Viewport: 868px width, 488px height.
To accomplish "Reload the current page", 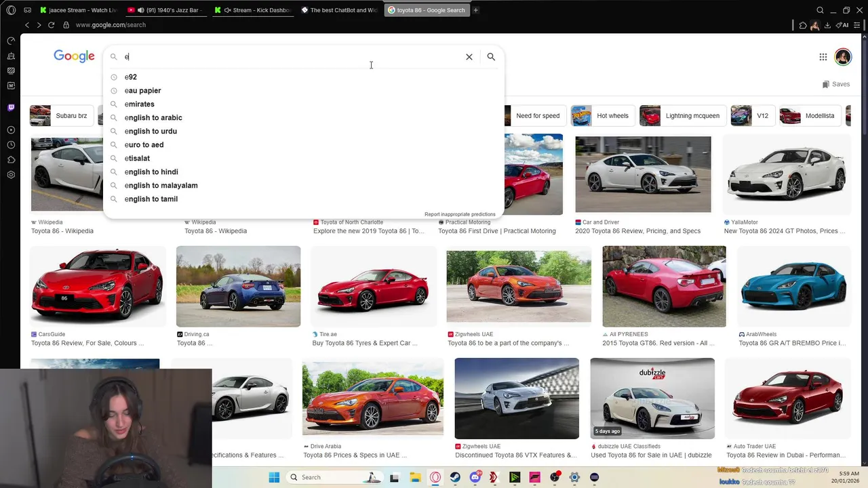I will [51, 25].
